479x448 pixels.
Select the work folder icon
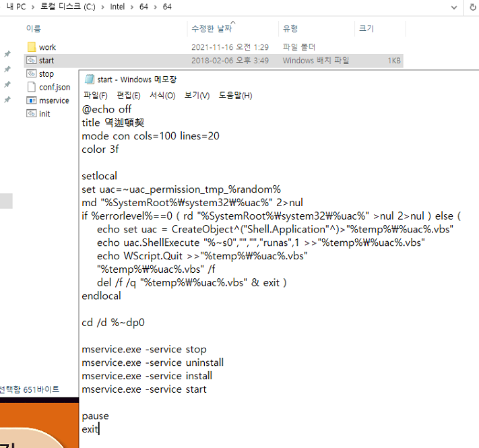pos(32,47)
